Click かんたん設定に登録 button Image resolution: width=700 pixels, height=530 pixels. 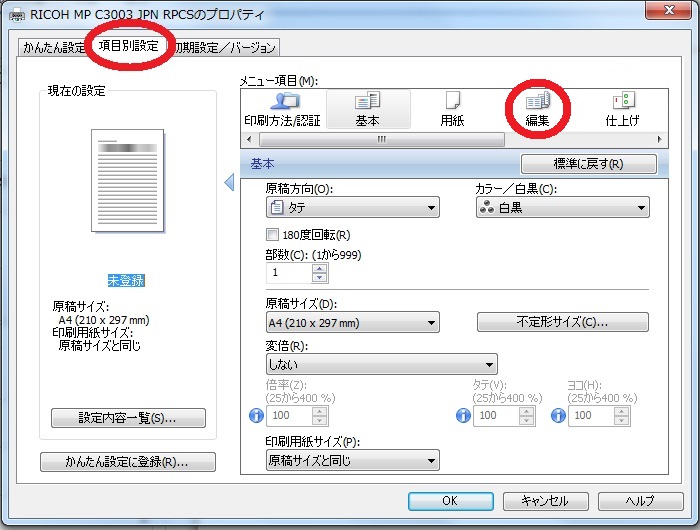pyautogui.click(x=128, y=462)
